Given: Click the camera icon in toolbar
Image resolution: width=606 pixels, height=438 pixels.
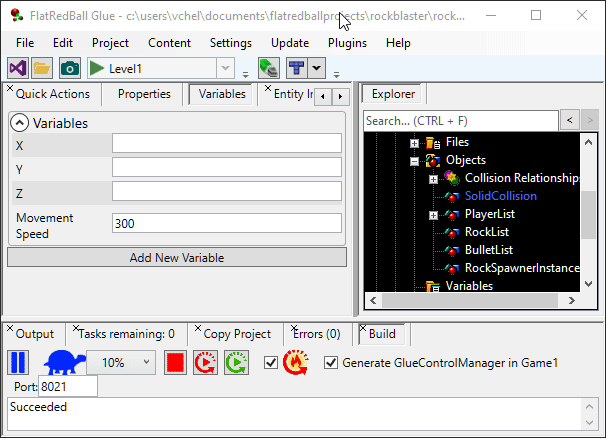Looking at the screenshot, I should pos(69,68).
